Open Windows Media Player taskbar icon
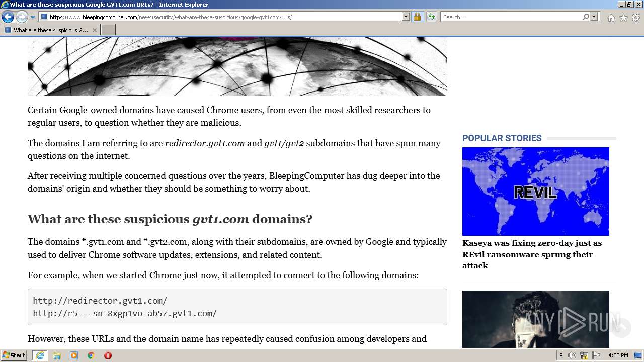 point(74,355)
